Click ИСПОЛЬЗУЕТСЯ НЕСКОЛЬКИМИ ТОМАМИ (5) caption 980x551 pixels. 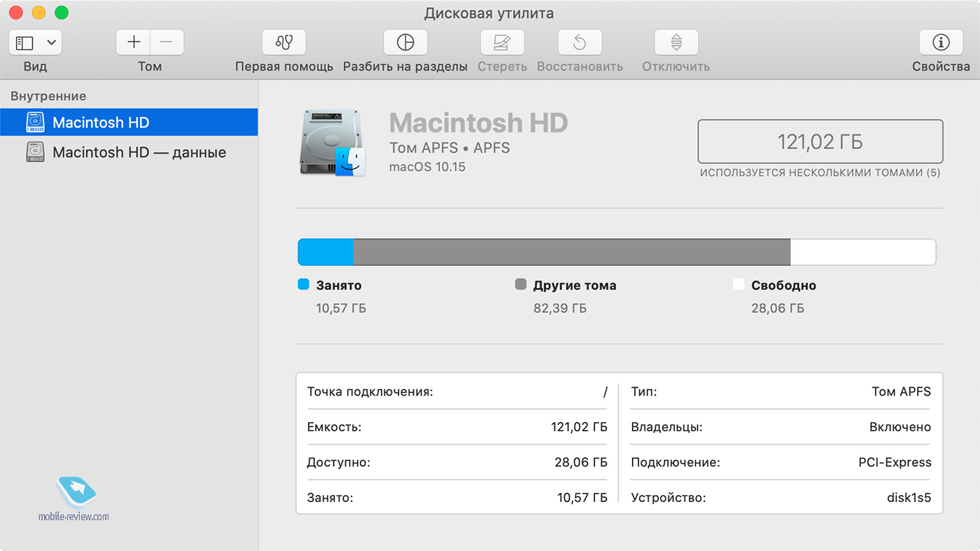(x=820, y=172)
